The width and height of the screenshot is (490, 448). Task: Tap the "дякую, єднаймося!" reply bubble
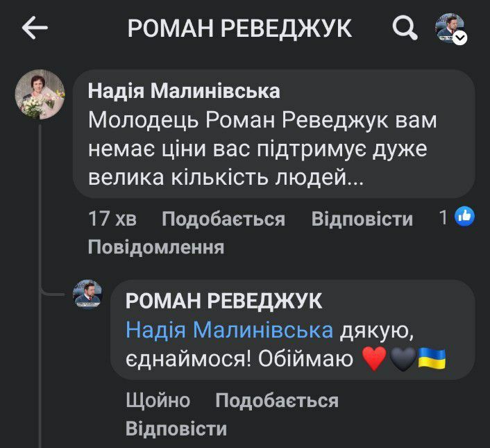(292, 346)
